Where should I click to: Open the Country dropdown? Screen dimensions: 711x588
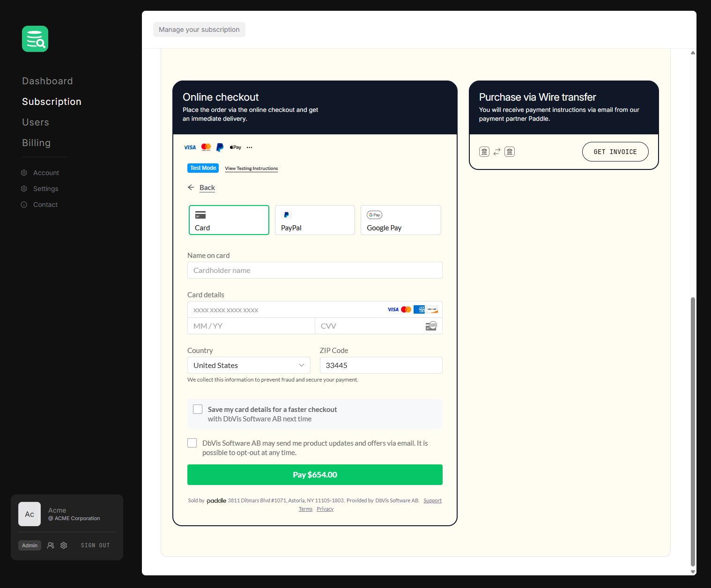coord(249,365)
